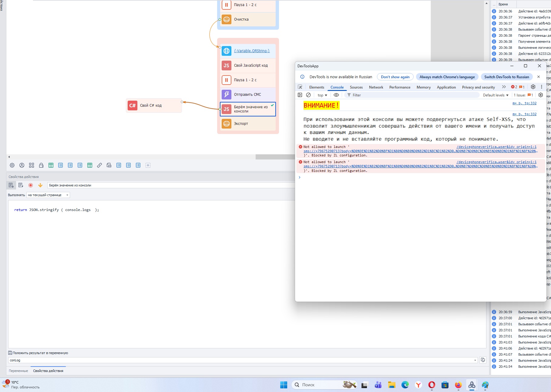Open the profile icon in the project toolbar
The image size is (551, 392).
tap(22, 165)
